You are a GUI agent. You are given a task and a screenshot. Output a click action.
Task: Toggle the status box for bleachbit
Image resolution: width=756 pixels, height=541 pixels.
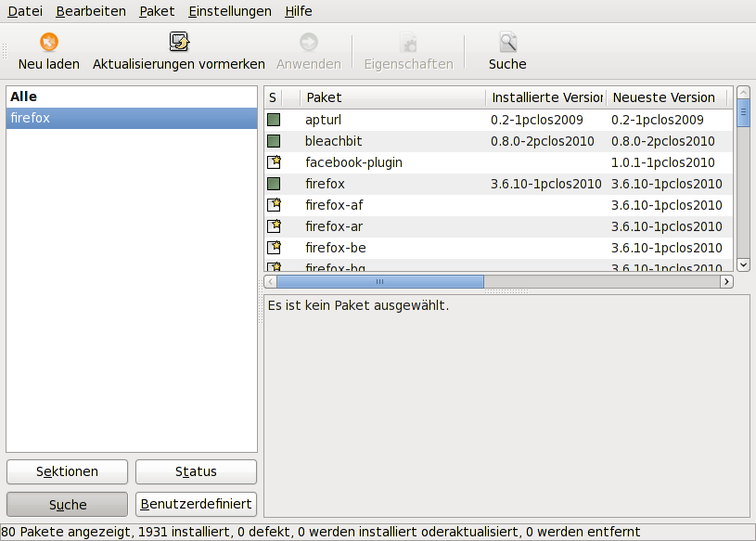click(x=274, y=141)
